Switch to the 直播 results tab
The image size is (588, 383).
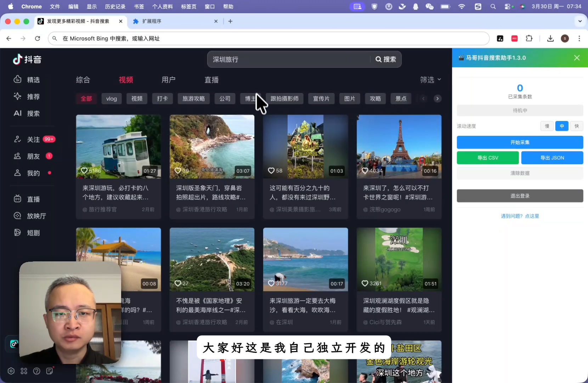(212, 80)
